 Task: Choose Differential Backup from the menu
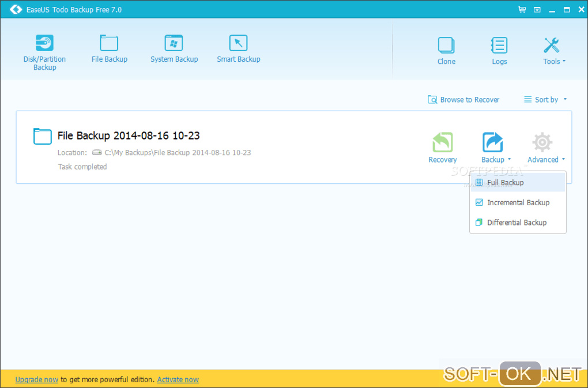(518, 223)
